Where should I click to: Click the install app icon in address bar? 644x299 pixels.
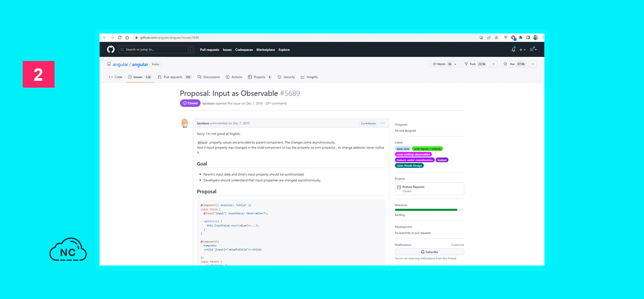coord(481,37)
